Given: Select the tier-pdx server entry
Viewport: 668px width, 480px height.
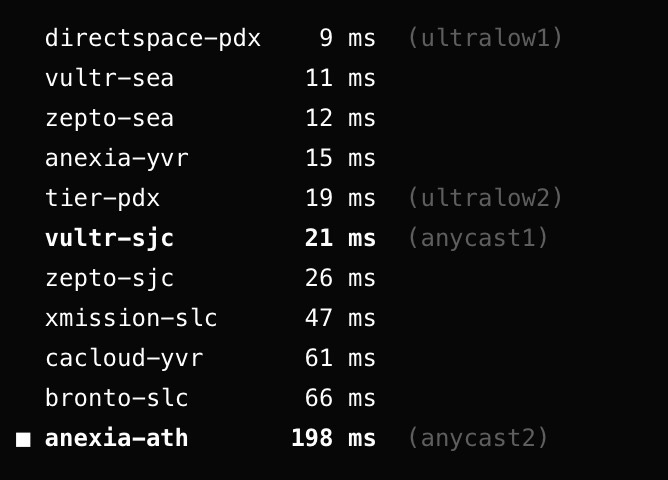Looking at the screenshot, I should point(102,198).
